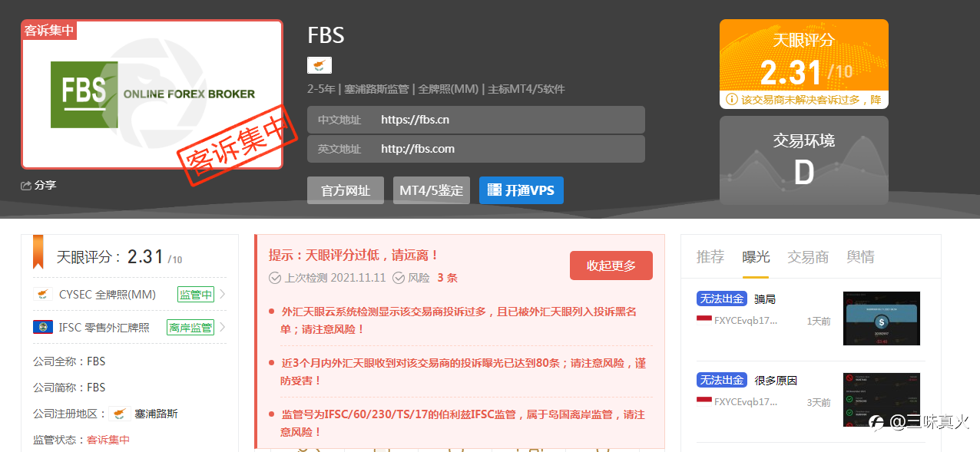This screenshot has height=452, width=980.
Task: Click the 天眼评分 2.31 orange card
Action: pos(804,64)
